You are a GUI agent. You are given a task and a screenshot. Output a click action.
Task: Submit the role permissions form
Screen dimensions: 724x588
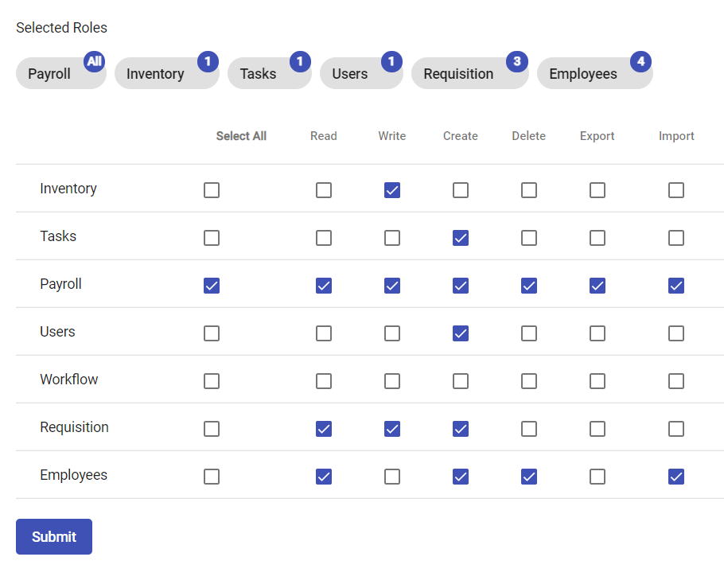pyautogui.click(x=54, y=537)
